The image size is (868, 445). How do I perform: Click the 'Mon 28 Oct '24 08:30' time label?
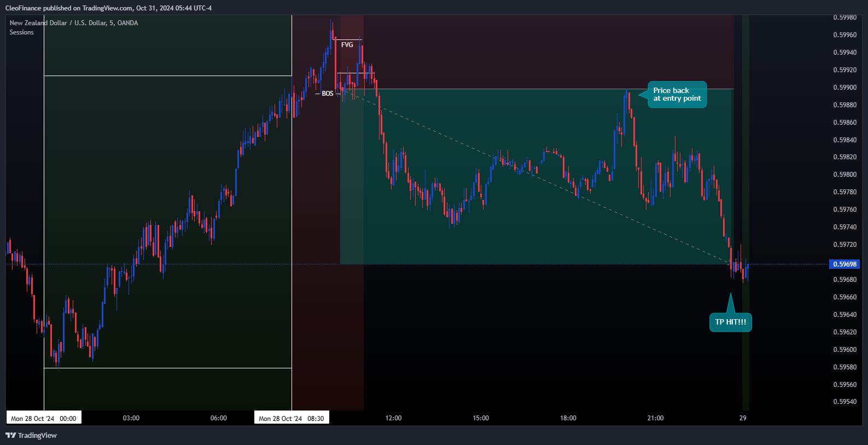point(292,418)
